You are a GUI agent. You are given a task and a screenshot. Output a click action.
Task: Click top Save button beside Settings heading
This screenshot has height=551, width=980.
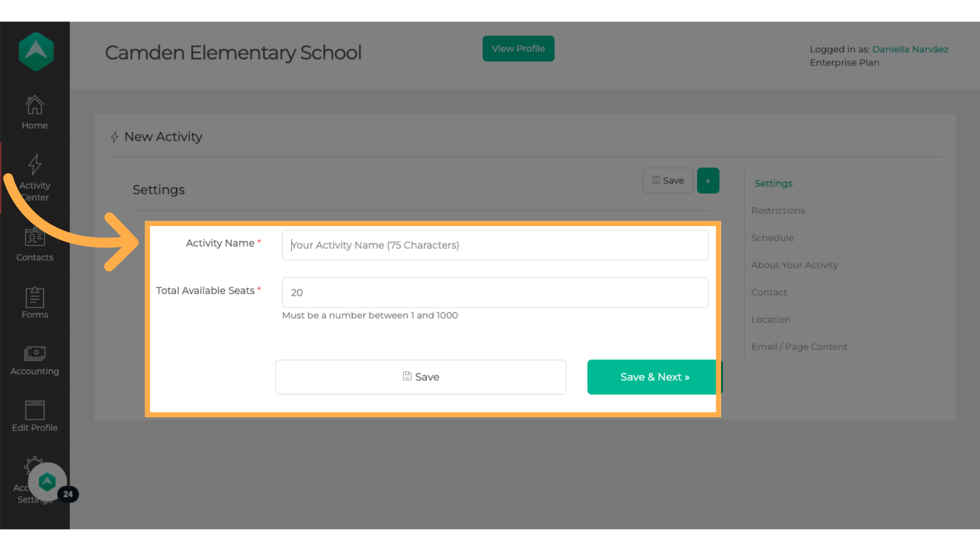pyautogui.click(x=668, y=181)
